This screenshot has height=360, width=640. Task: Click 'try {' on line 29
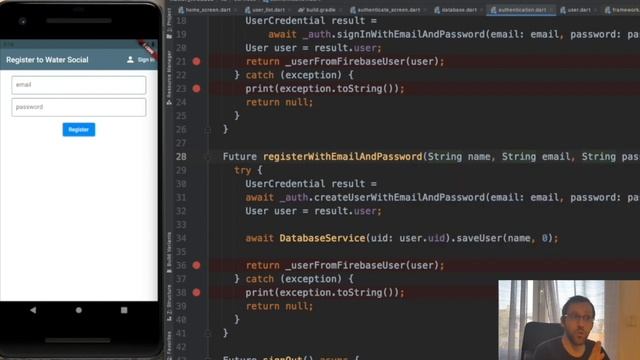[248, 170]
